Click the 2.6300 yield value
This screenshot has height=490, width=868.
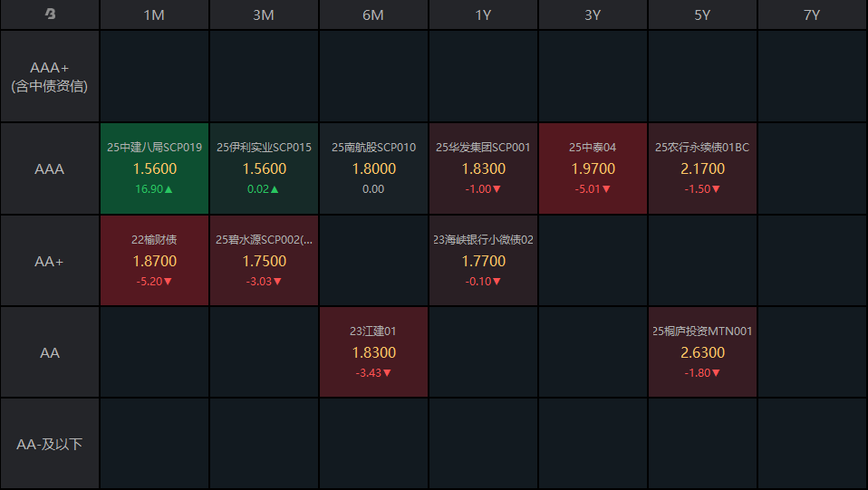point(702,352)
